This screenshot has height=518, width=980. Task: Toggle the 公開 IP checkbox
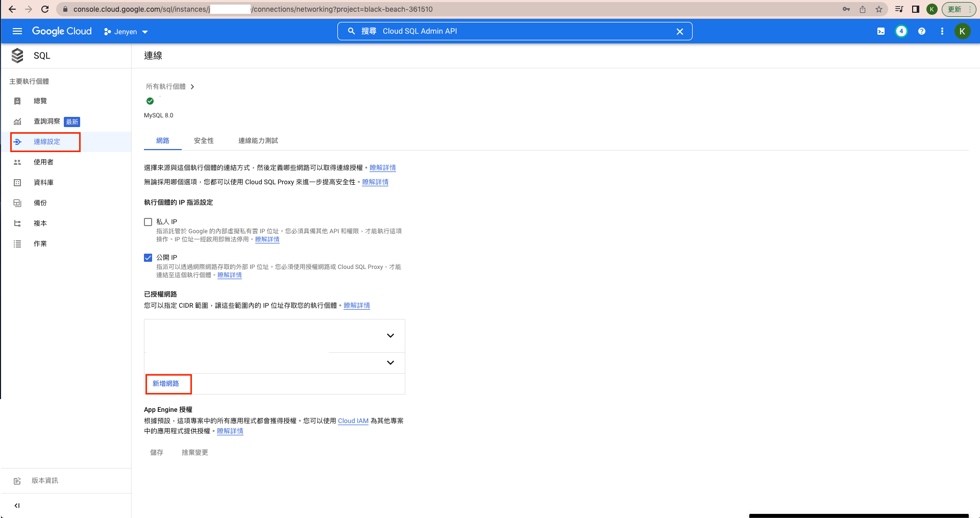[148, 258]
